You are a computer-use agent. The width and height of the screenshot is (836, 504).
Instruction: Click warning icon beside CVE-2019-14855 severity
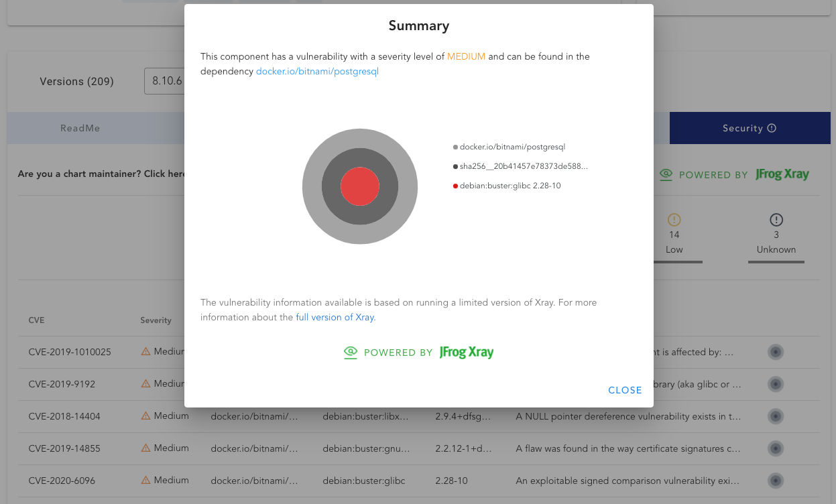(145, 448)
